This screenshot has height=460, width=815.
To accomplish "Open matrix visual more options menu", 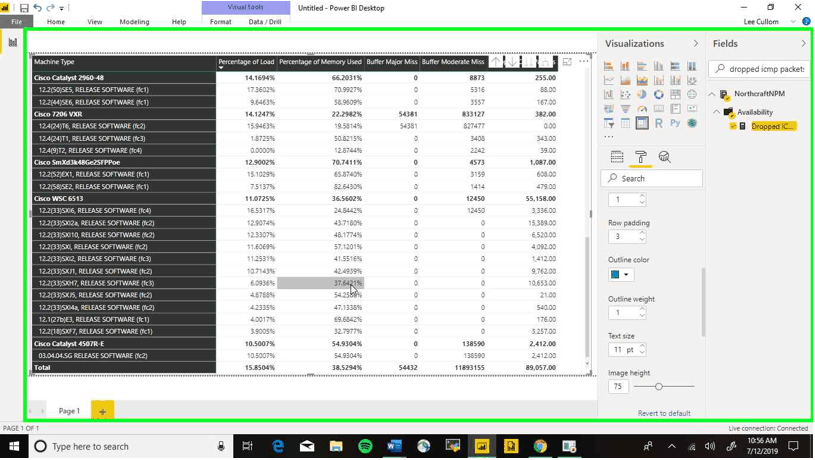I will pyautogui.click(x=584, y=61).
